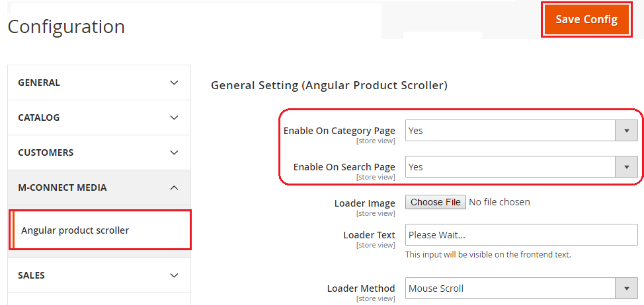Screen dimensions: 644x305
Task: Click the M-CONNECT MEDIA menu tab
Action: click(62, 187)
